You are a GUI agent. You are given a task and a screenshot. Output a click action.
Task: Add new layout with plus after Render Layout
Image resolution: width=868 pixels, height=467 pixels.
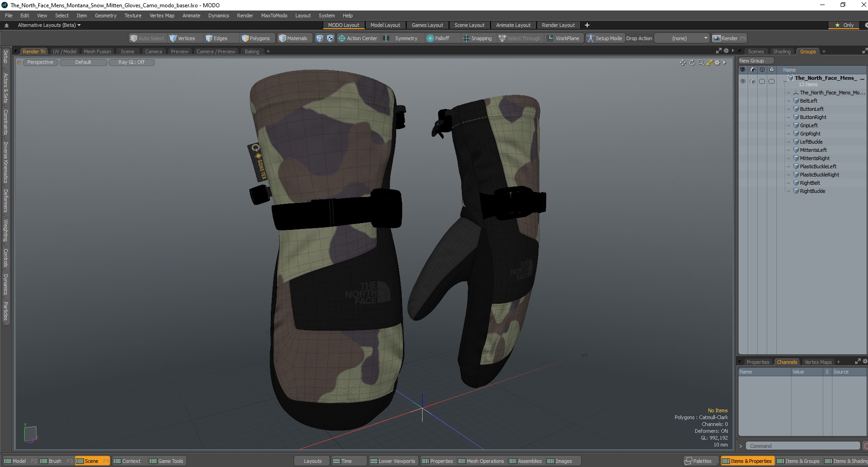tap(587, 25)
